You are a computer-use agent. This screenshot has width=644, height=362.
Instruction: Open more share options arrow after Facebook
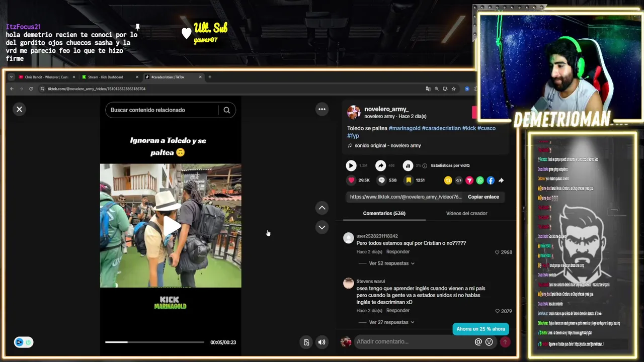(x=501, y=180)
